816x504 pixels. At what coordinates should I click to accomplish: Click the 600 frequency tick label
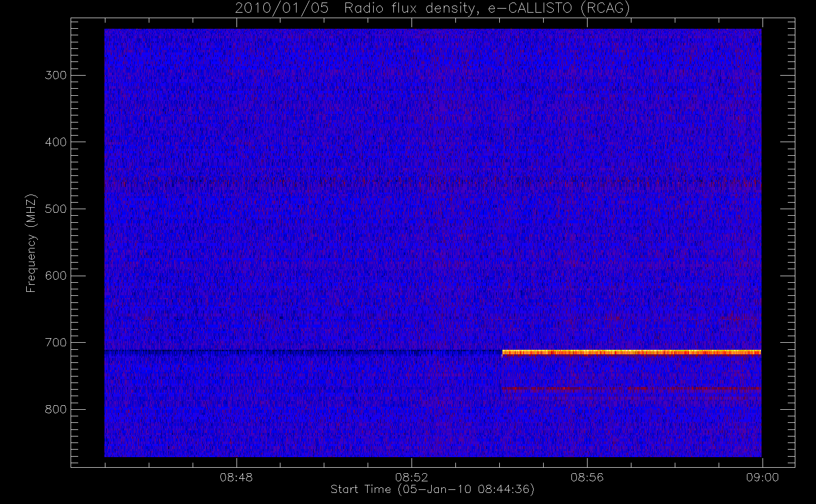point(55,276)
